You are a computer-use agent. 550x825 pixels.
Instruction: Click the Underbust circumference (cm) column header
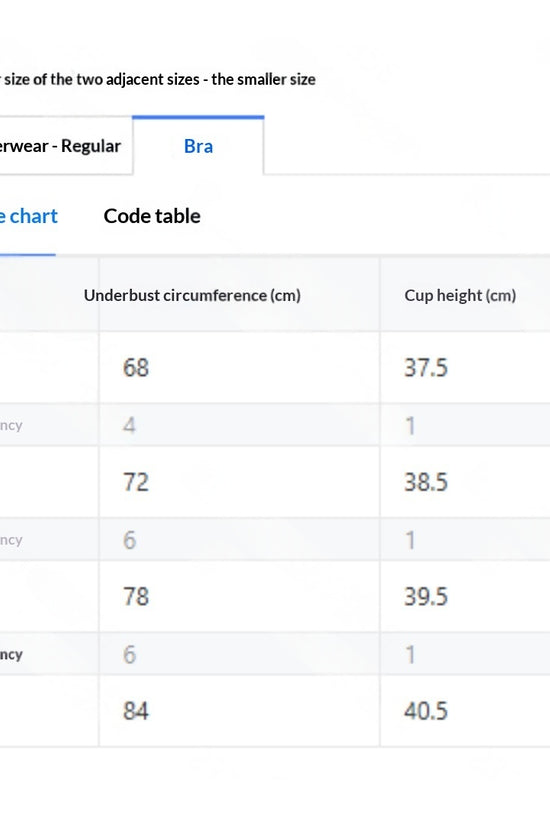[192, 295]
